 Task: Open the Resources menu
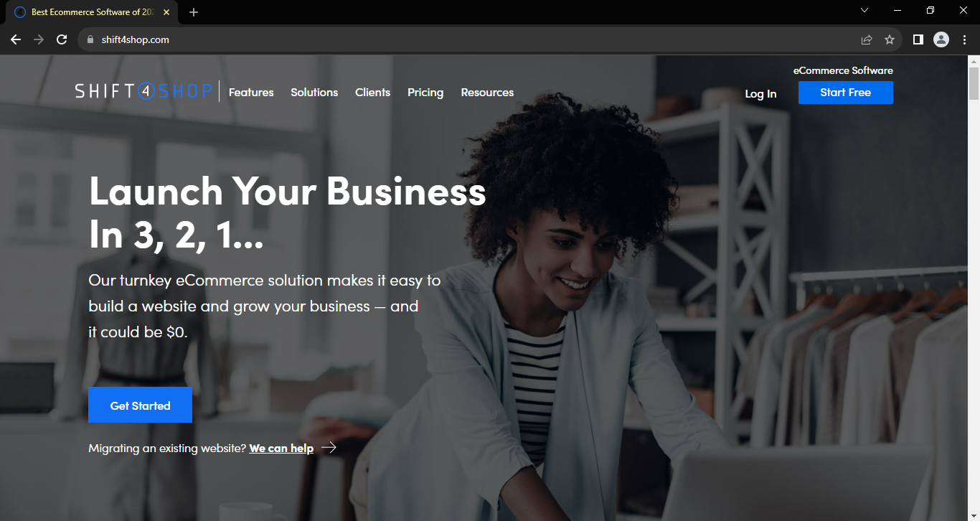pyautogui.click(x=487, y=93)
